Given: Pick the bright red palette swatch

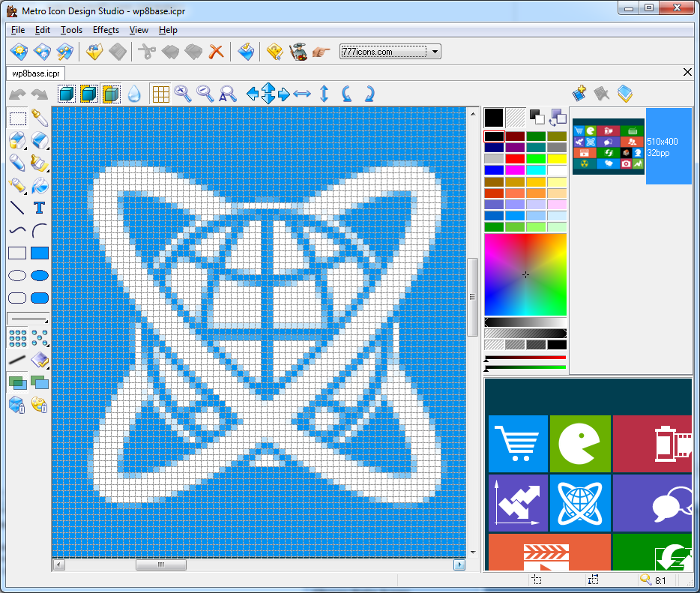Looking at the screenshot, I should pos(515,158).
